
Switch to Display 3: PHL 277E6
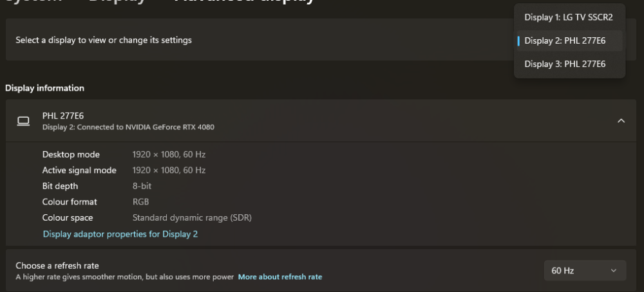[x=565, y=64]
